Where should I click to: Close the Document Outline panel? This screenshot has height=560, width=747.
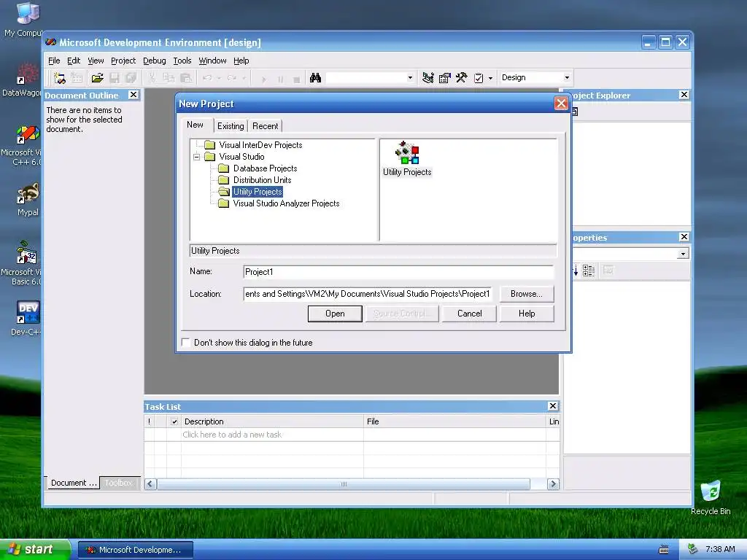[133, 95]
